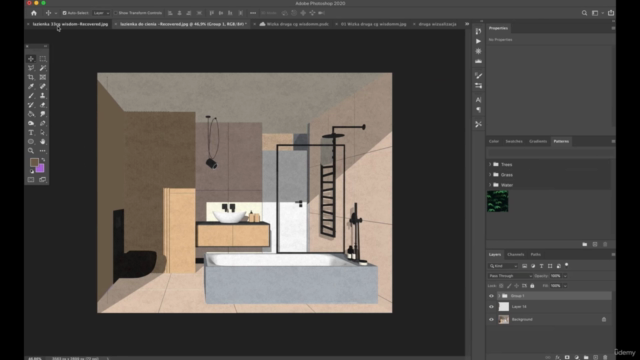Open the Fill slider dropdown arrow
The height and width of the screenshot is (360, 640).
tap(565, 286)
